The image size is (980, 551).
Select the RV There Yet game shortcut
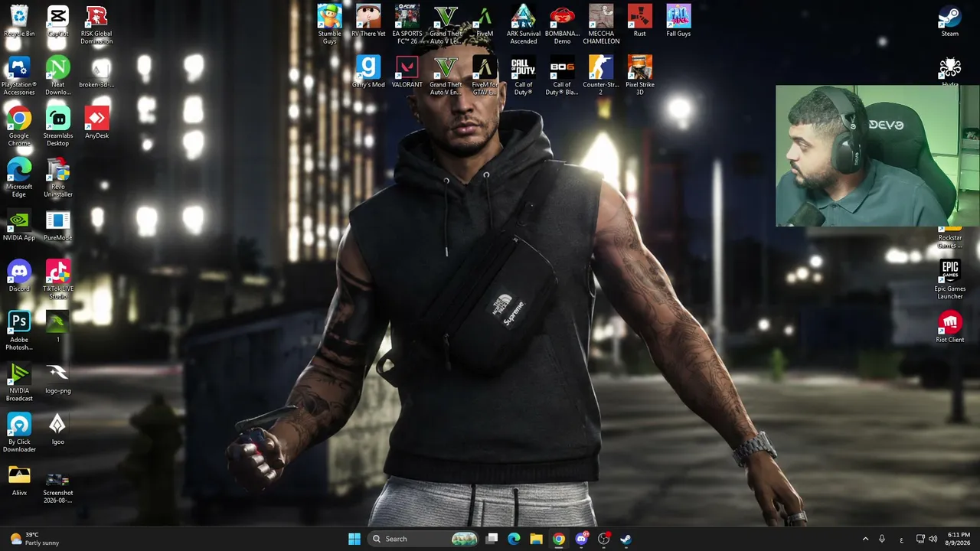point(368,21)
